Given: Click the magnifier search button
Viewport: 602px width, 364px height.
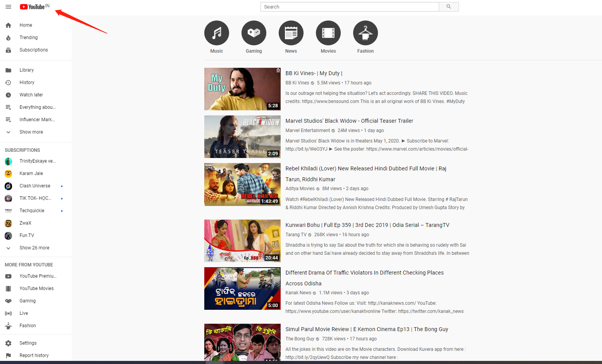Looking at the screenshot, I should [449, 7].
